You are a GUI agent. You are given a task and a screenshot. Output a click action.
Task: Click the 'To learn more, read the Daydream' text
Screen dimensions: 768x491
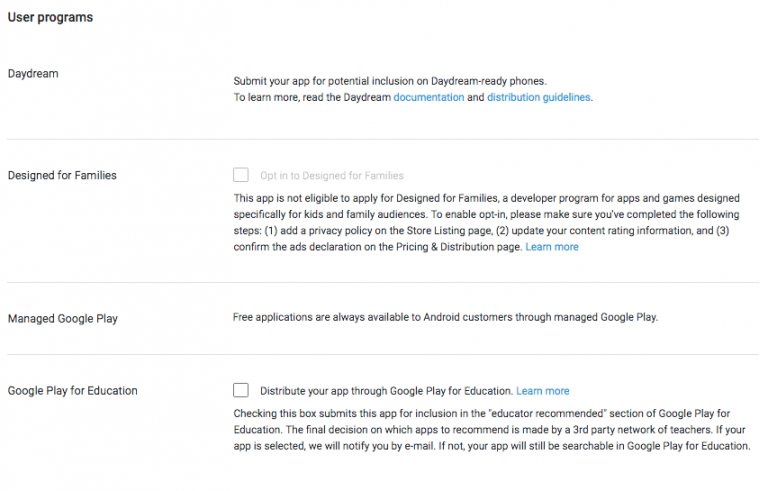point(312,98)
